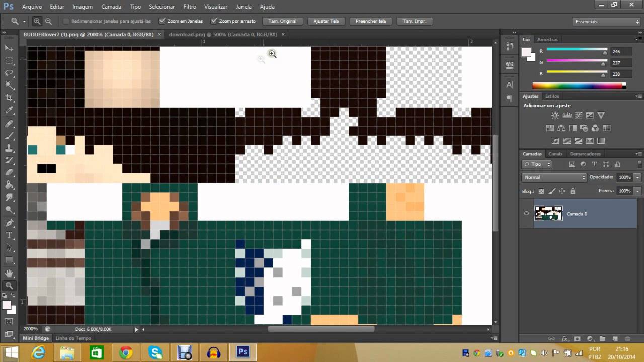Toggle lock transparent pixels
The image size is (644, 362).
(x=541, y=191)
